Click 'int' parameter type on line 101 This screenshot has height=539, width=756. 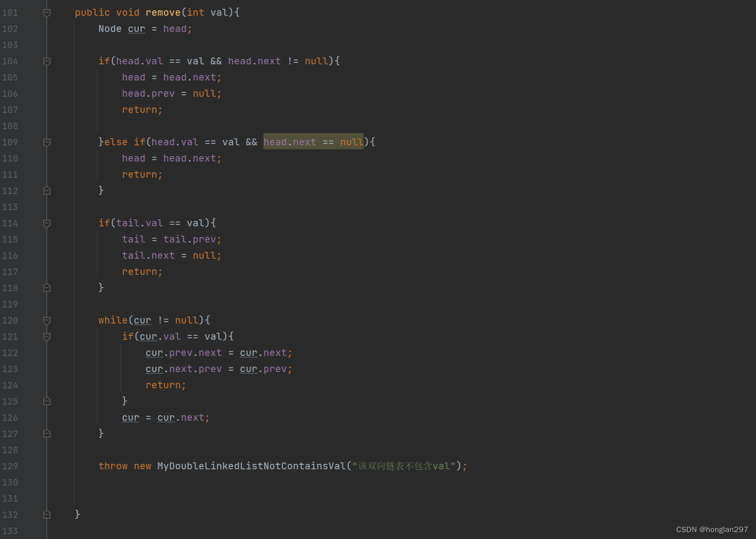196,12
